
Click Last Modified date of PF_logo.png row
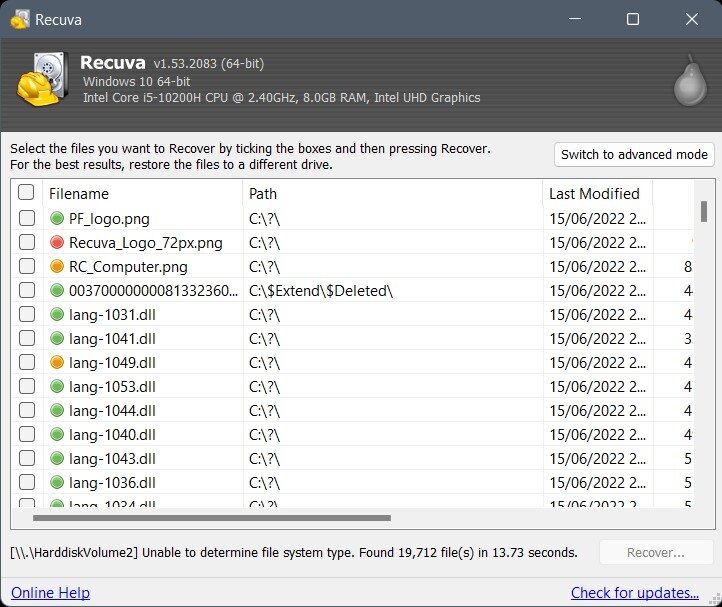(597, 218)
